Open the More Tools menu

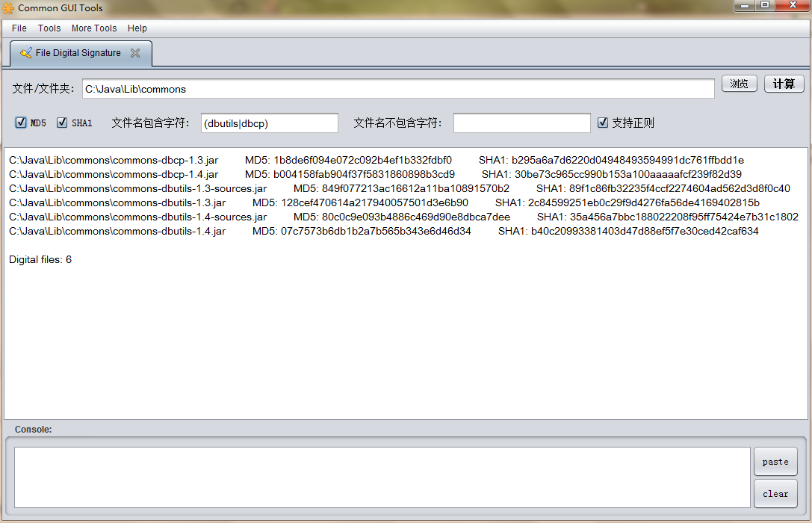point(94,28)
